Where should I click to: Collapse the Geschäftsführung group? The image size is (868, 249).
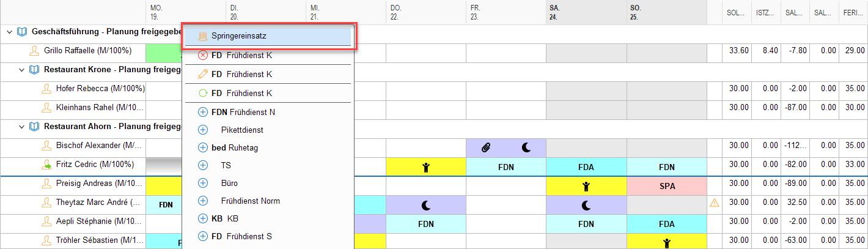pyautogui.click(x=10, y=31)
